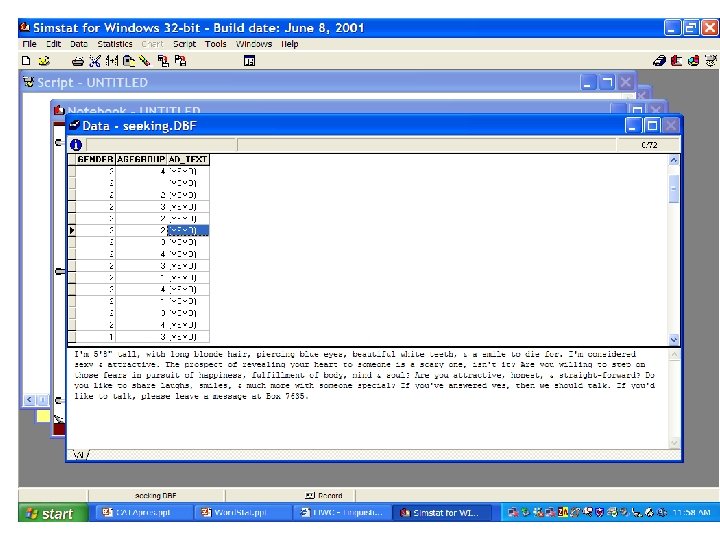Open the Windows Start button

(52, 513)
